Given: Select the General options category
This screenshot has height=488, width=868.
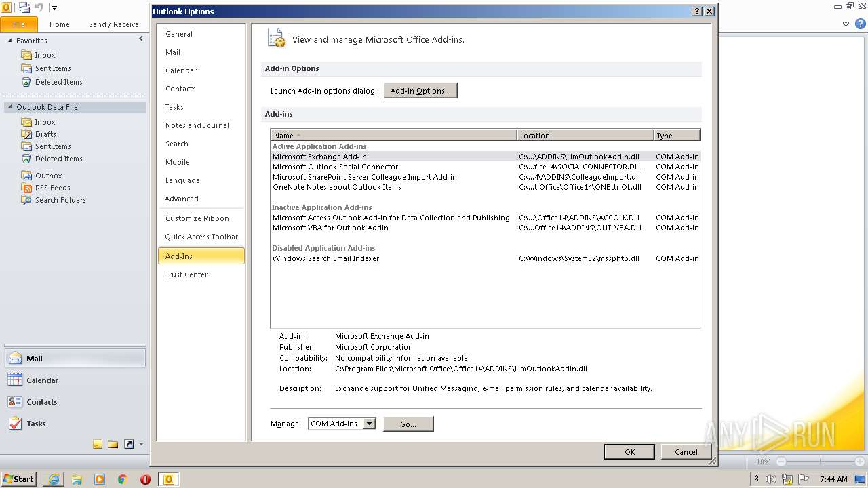Looking at the screenshot, I should (x=201, y=34).
